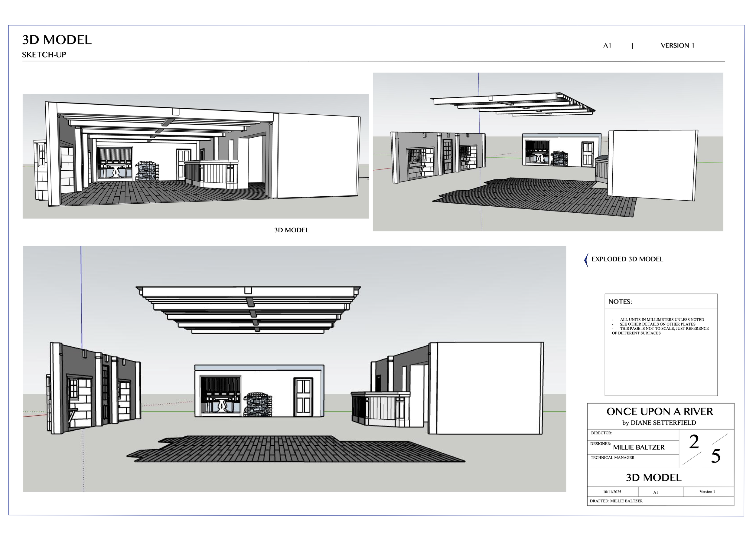Image resolution: width=756 pixels, height=534 pixels.
Task: Select the large exploded model image at bottom
Action: pyautogui.click(x=294, y=369)
